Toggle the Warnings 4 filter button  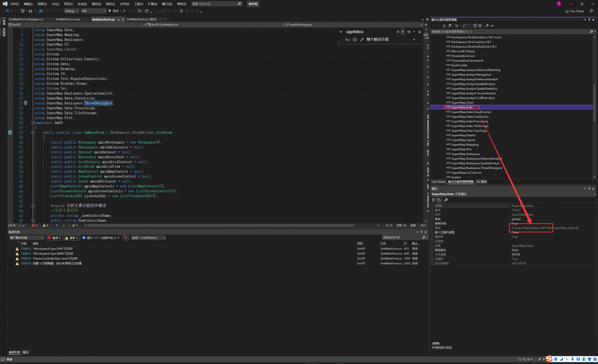(x=71, y=238)
